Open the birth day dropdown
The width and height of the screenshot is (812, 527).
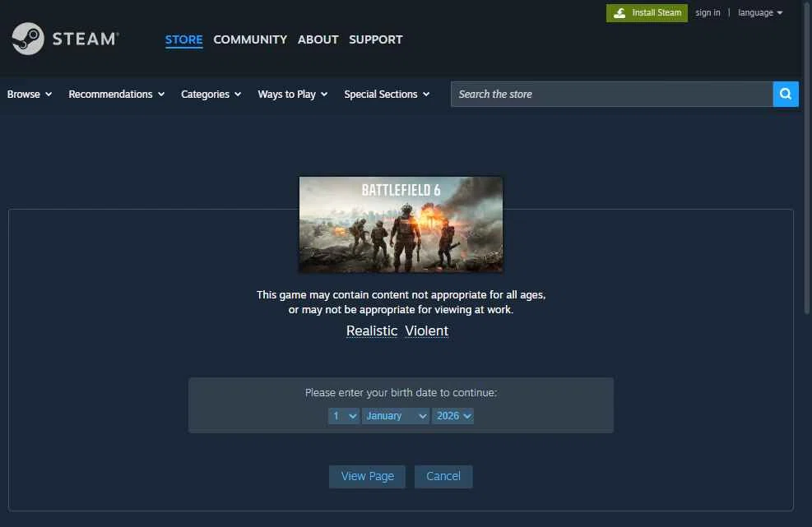(343, 416)
